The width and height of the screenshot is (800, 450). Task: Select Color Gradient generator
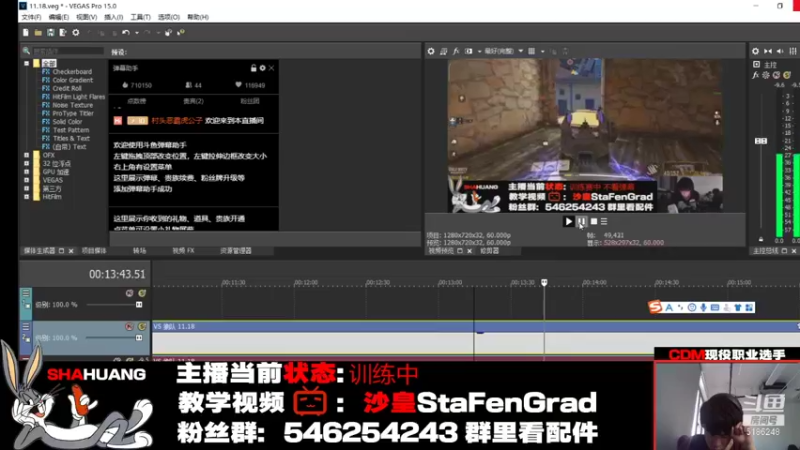72,80
